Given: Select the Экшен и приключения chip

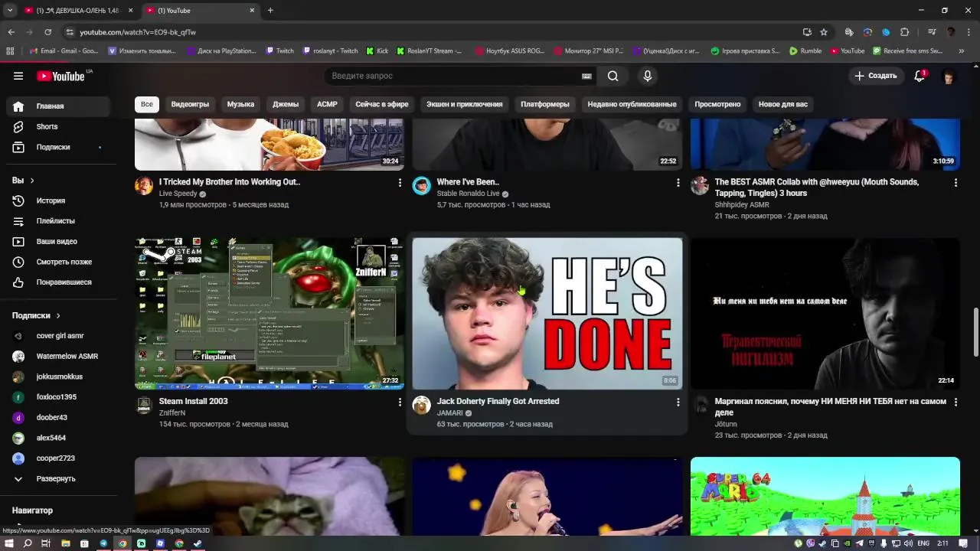Looking at the screenshot, I should (465, 104).
